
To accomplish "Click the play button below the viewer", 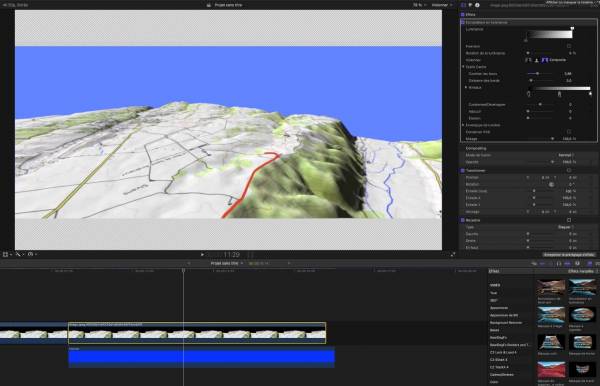I will [202, 254].
